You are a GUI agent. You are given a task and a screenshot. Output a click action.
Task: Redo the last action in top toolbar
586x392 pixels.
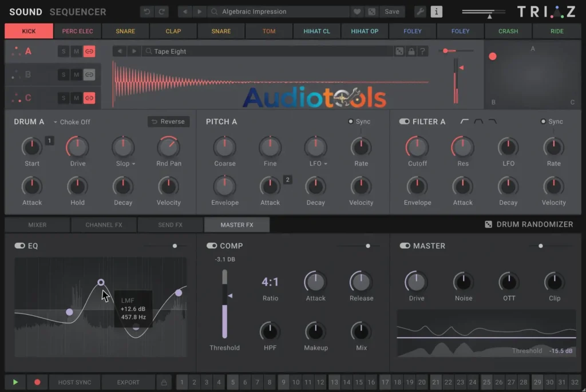162,11
